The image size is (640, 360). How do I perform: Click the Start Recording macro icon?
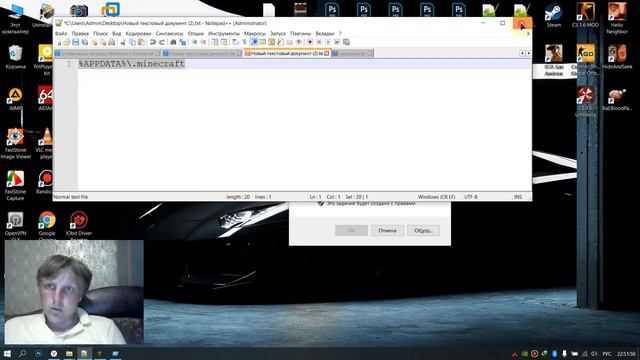pyautogui.click(x=310, y=42)
